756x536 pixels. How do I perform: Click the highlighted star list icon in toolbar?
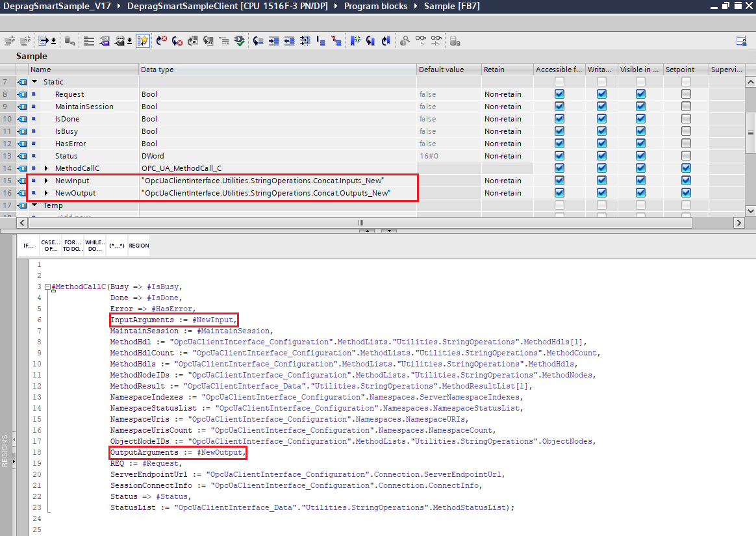[x=143, y=41]
